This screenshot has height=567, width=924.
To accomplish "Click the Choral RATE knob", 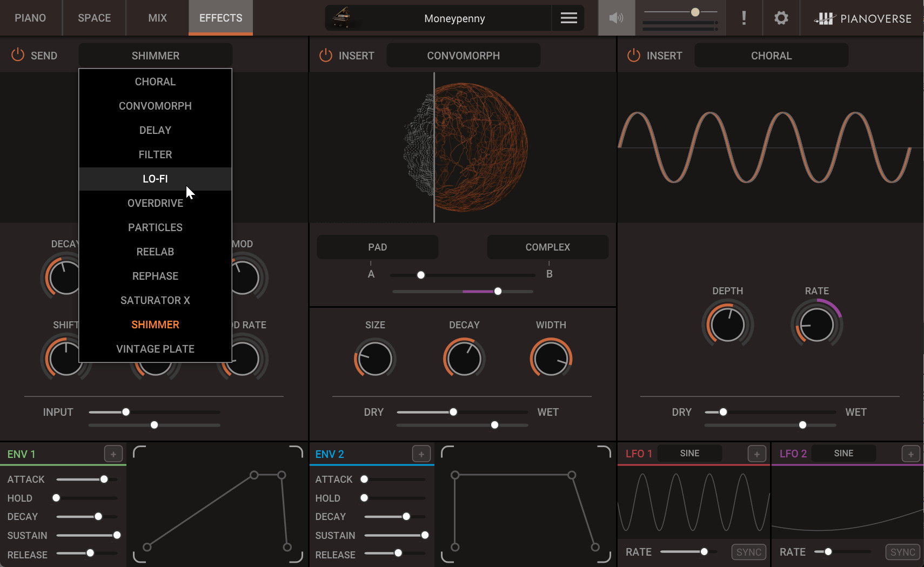I will click(817, 325).
